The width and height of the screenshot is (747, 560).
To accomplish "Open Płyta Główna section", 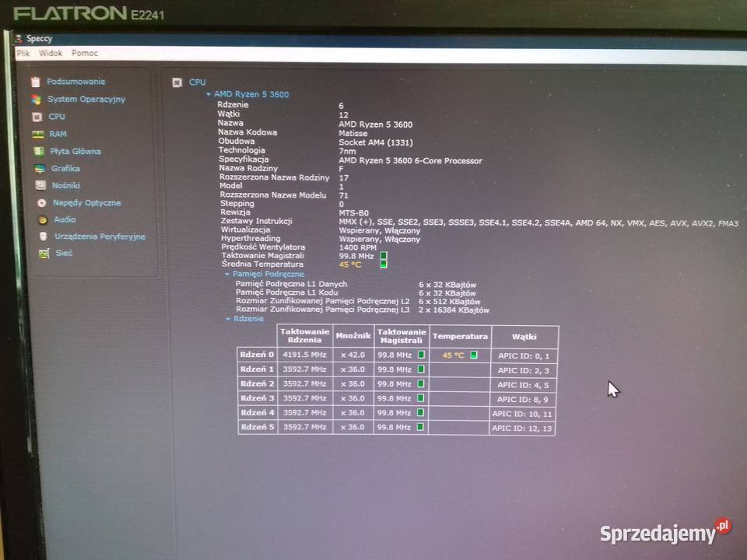I will pyautogui.click(x=75, y=152).
